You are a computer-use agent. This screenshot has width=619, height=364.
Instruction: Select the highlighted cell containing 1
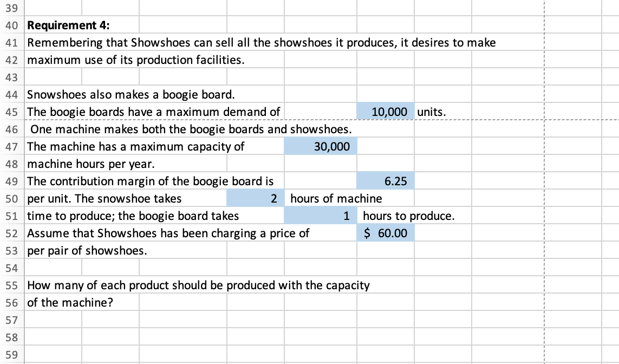321,216
